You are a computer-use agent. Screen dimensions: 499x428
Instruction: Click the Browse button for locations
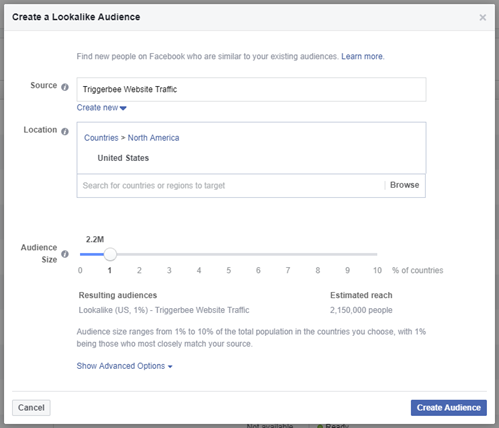pos(405,185)
